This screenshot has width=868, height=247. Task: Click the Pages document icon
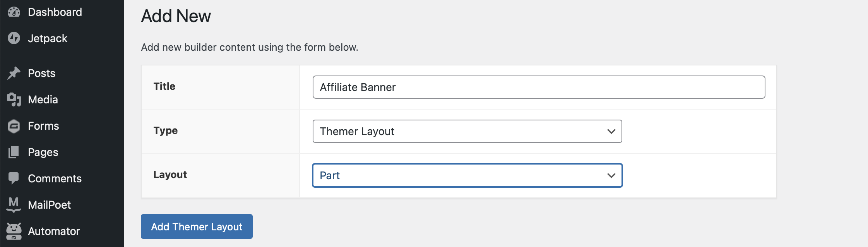pyautogui.click(x=14, y=152)
